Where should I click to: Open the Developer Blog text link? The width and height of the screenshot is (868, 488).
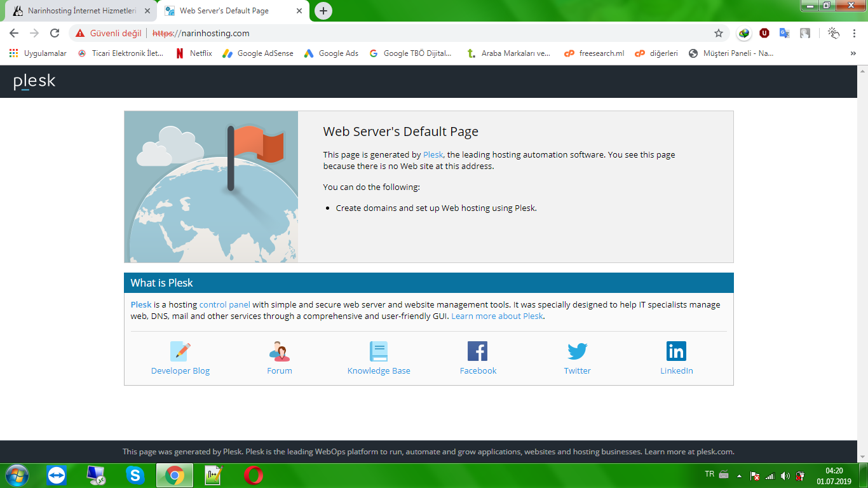180,370
